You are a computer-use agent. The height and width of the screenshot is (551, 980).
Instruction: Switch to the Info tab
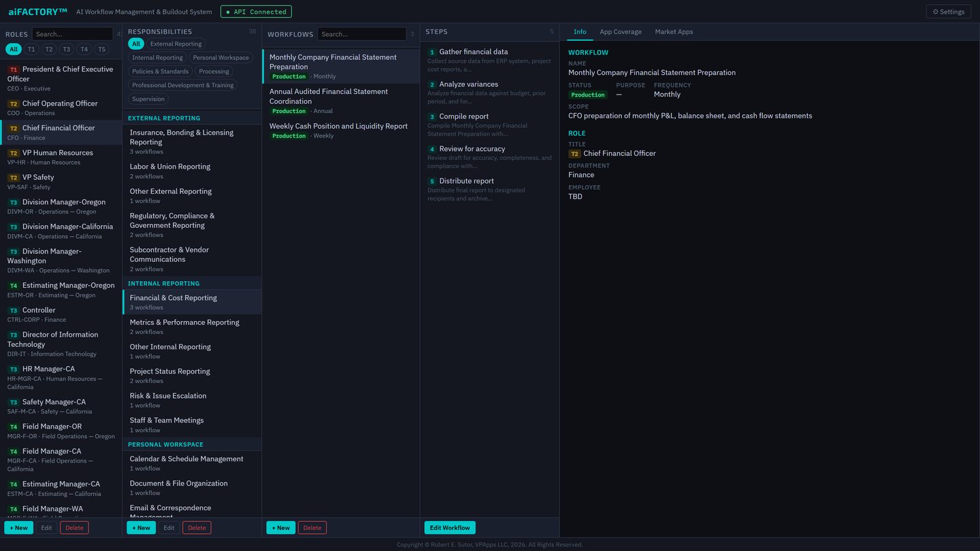point(580,32)
